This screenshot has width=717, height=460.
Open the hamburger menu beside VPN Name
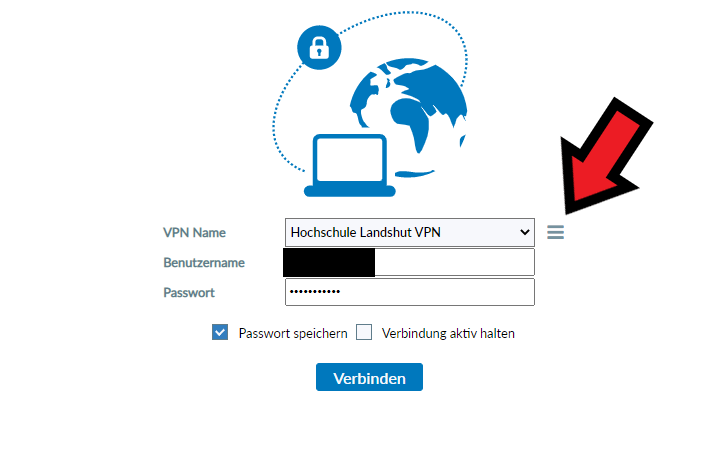tap(555, 232)
